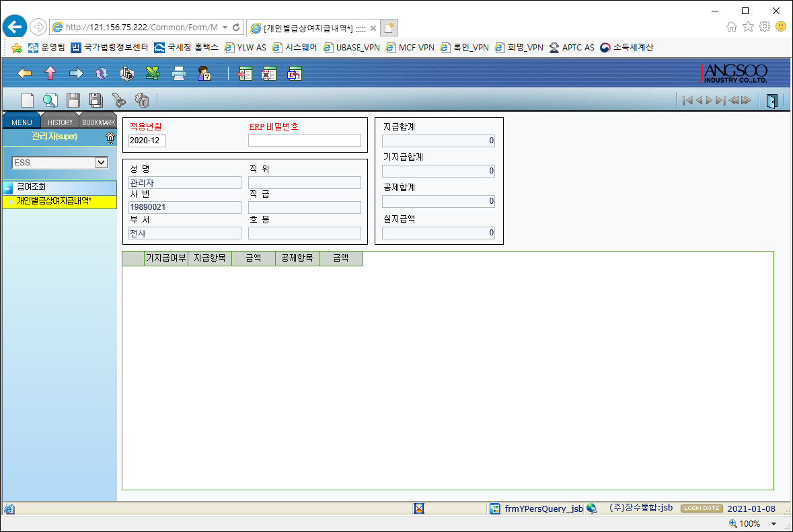The image size is (793, 532).
Task: Go to previous record navigation arrow
Action: [x=699, y=101]
